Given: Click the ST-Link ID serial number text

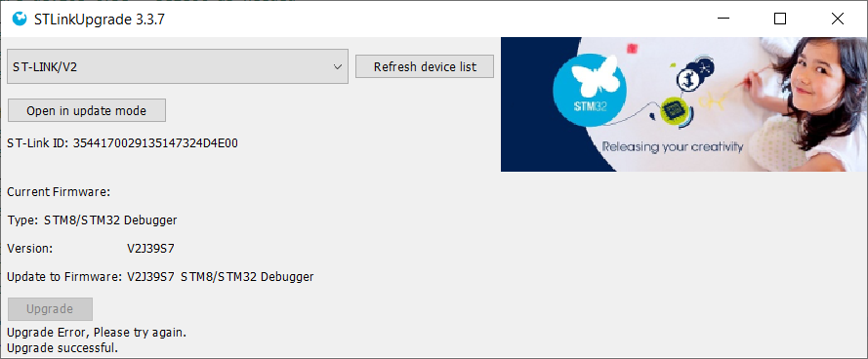Looking at the screenshot, I should point(155,143).
